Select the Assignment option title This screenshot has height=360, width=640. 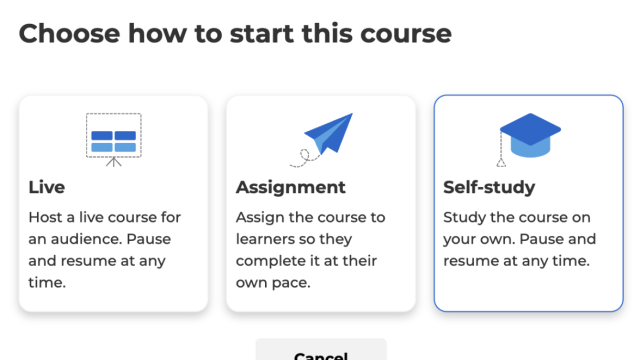click(x=291, y=187)
